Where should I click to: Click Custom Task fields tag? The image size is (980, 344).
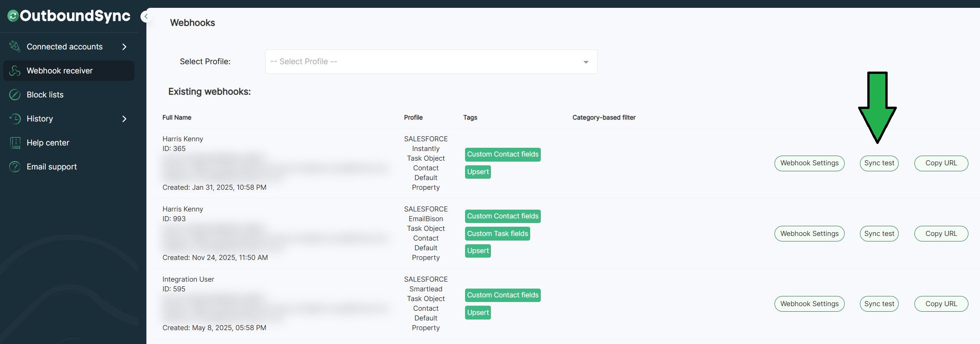(497, 234)
